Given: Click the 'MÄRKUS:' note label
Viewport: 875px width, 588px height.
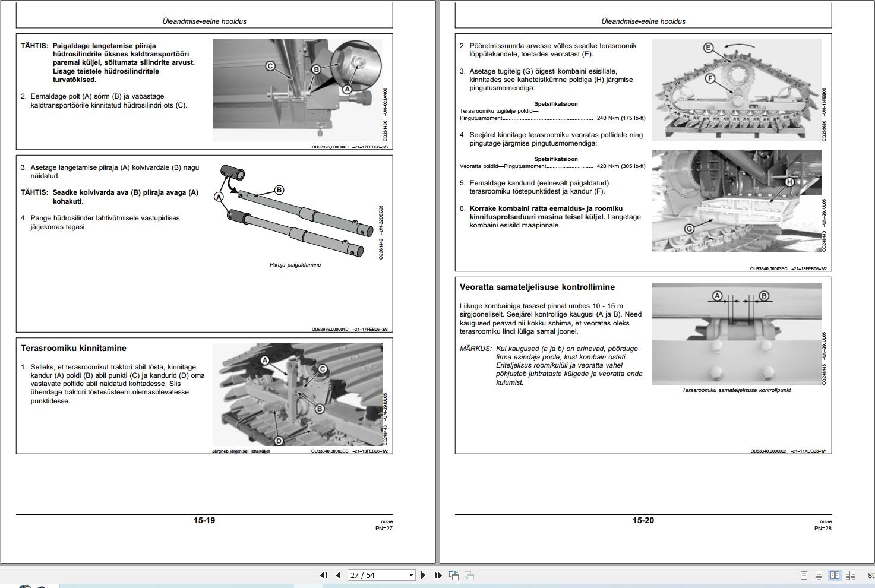Looking at the screenshot, I should point(476,349).
